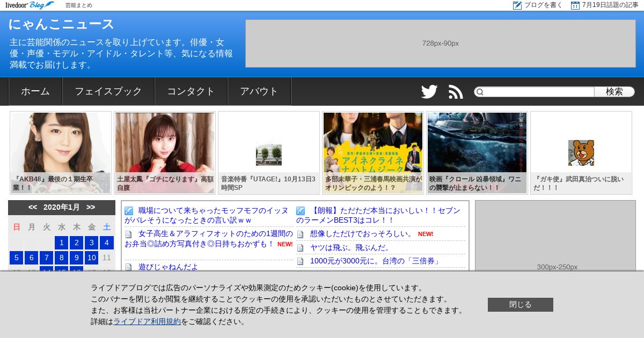644x338 pixels.
Task: Click the ブログを書く link
Action: point(543,5)
